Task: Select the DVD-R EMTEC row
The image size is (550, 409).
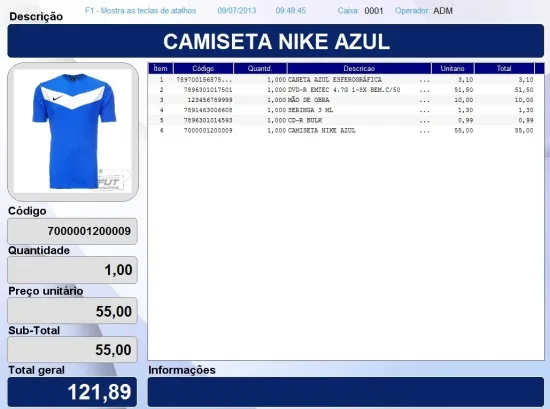Action: (x=342, y=90)
